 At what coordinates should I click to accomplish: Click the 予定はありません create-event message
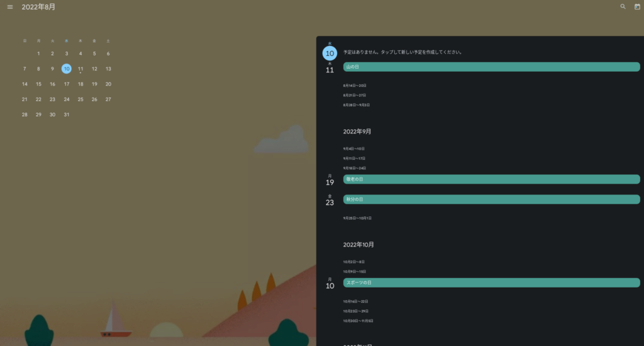403,52
